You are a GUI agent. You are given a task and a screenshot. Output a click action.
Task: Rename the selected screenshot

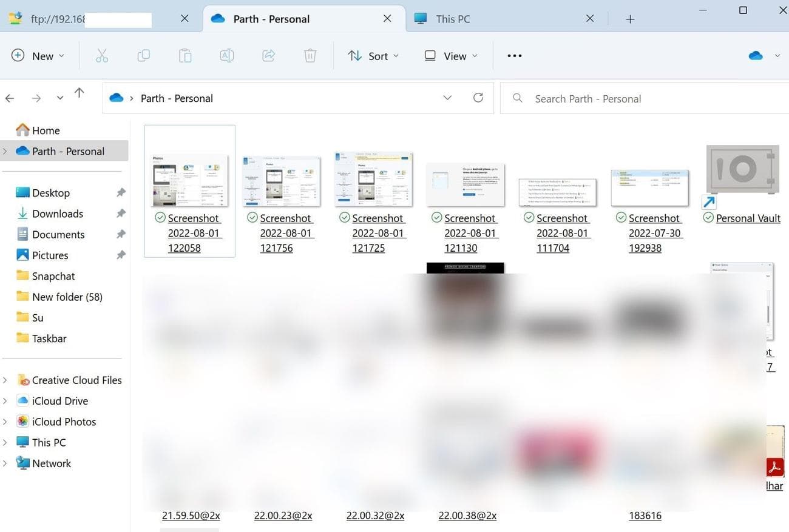point(226,55)
